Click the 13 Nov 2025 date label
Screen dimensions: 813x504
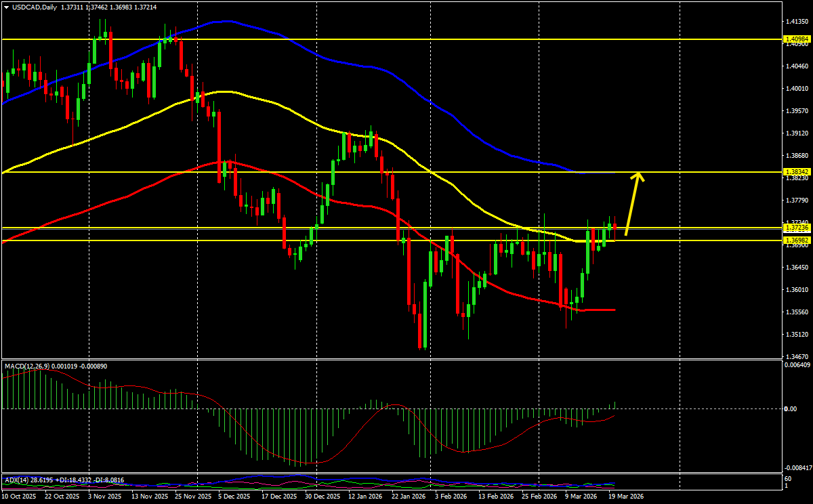point(150,496)
